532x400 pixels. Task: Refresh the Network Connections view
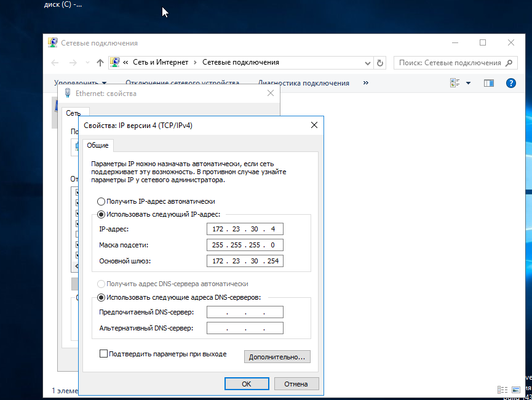click(x=380, y=63)
